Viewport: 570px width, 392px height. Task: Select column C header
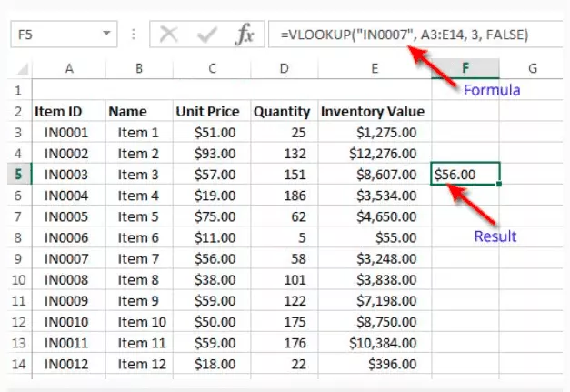point(211,68)
